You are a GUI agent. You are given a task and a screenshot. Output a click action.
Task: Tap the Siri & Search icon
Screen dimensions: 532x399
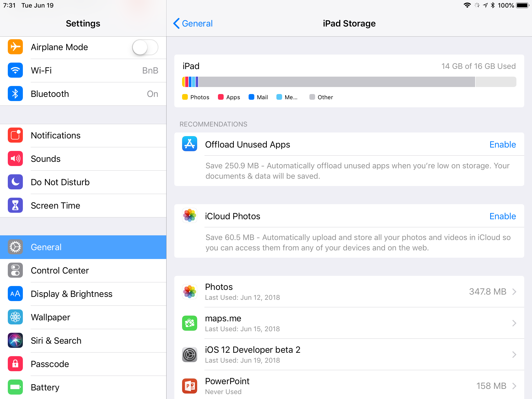pos(15,341)
